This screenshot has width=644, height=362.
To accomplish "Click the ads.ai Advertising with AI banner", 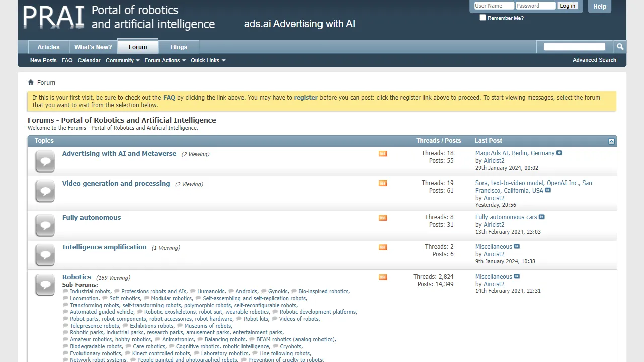I will pos(299,24).
